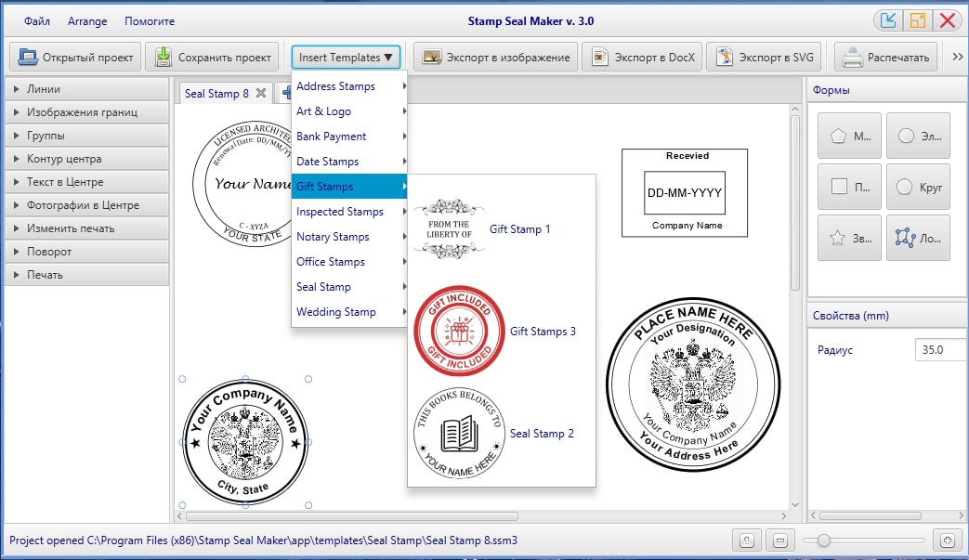Choose the Gift Stamps 3 label
Viewport: 969px width, 560px height.
coord(543,332)
